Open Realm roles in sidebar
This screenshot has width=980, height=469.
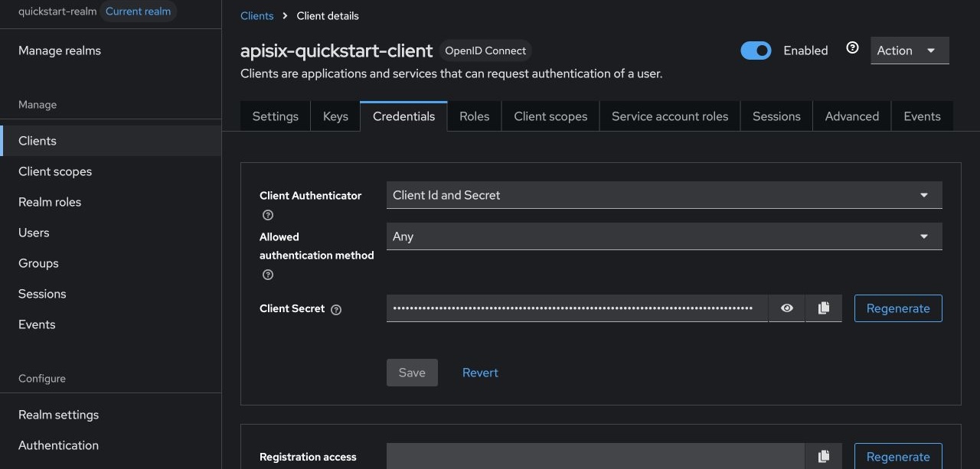(x=111, y=202)
